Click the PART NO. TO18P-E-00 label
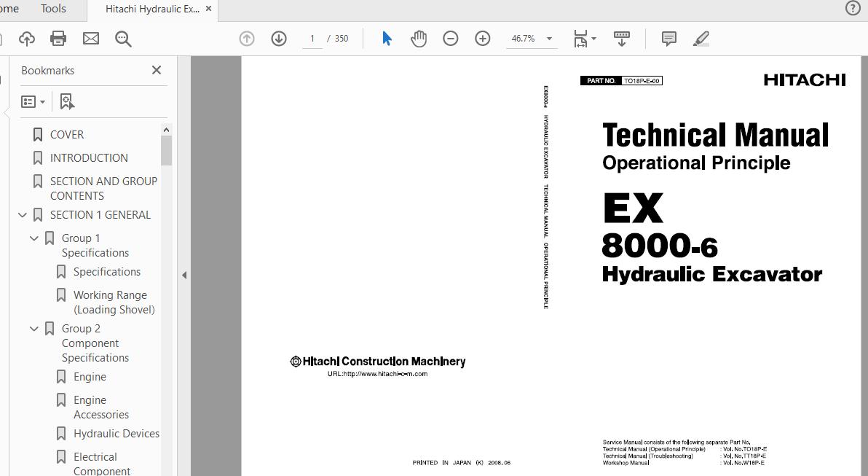This screenshot has width=868, height=476. (x=621, y=81)
